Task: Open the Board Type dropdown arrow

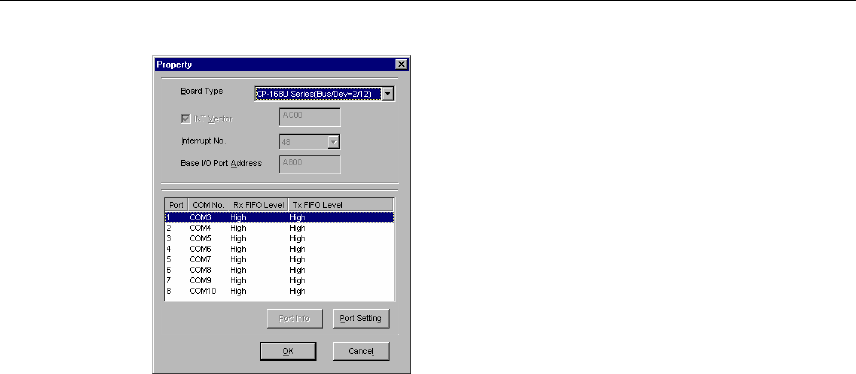Action: pyautogui.click(x=388, y=94)
